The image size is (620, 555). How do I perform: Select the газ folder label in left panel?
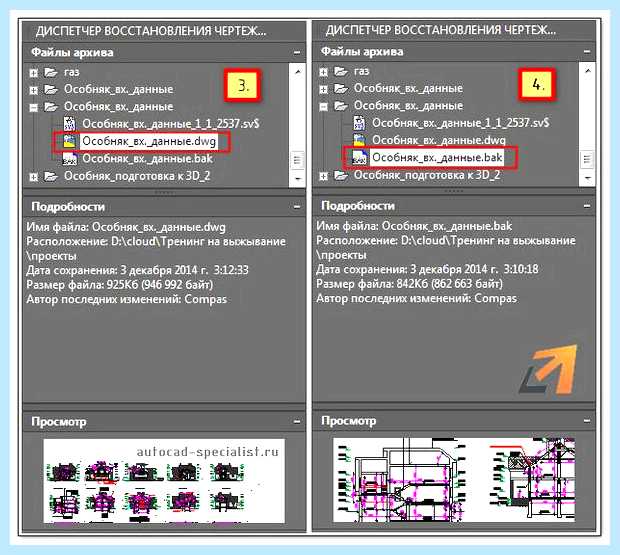(x=72, y=72)
